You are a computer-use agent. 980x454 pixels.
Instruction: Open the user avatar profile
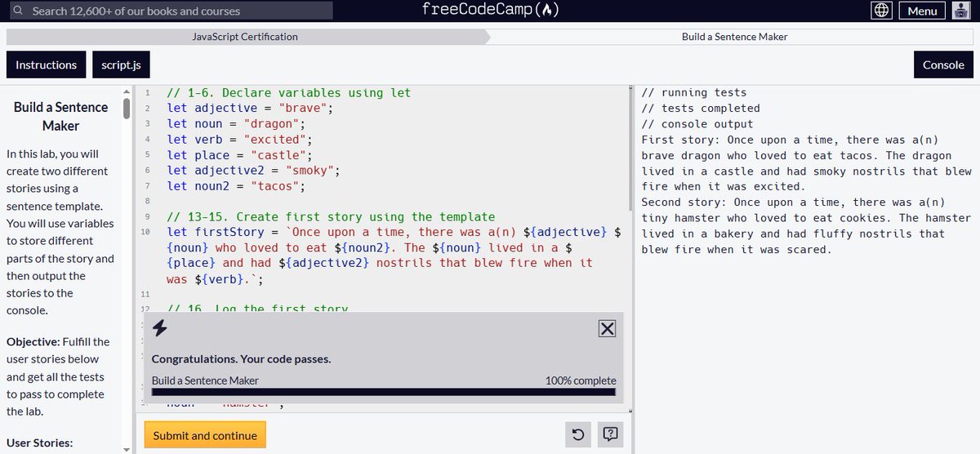[963, 11]
